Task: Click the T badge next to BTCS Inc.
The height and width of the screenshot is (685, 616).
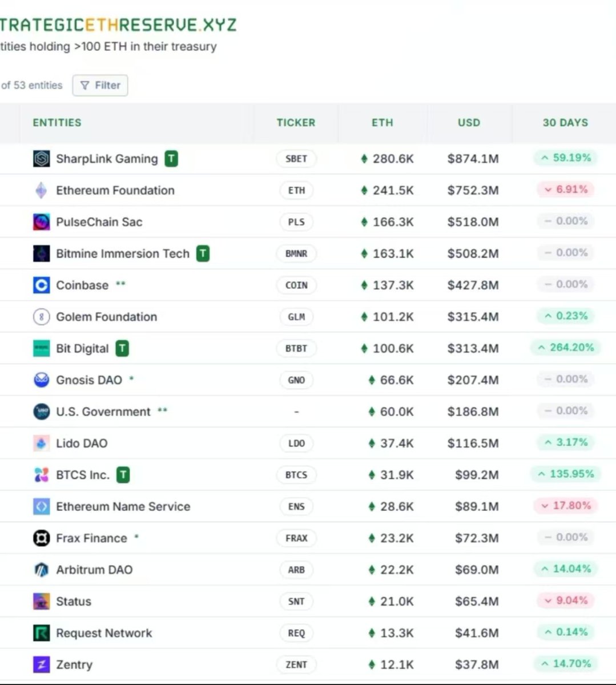Action: [x=123, y=475]
